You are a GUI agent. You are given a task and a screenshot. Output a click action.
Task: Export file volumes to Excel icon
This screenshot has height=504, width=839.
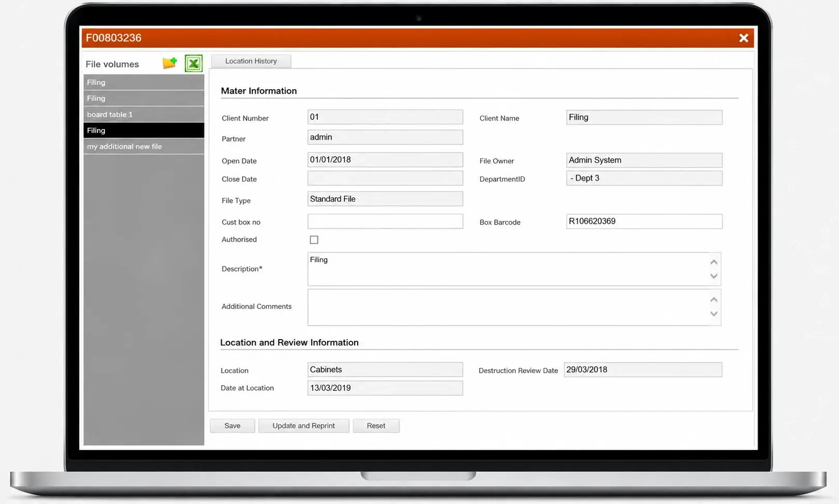click(193, 63)
